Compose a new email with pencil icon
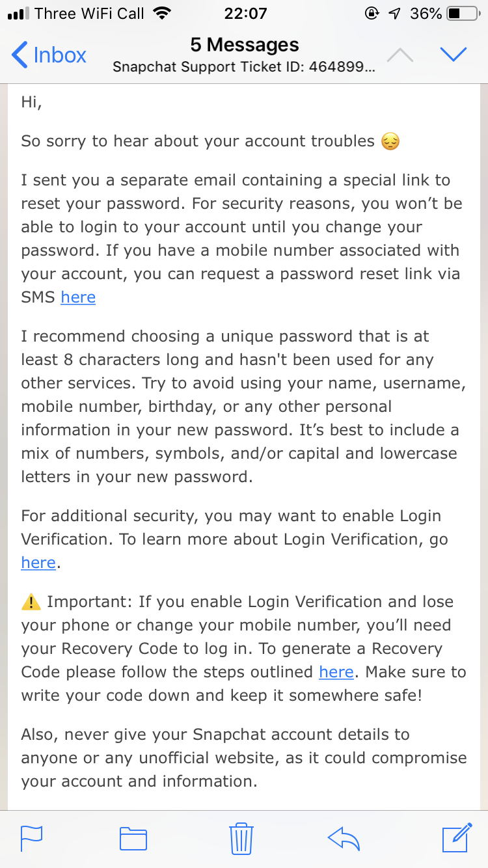This screenshot has height=868, width=488. (457, 837)
